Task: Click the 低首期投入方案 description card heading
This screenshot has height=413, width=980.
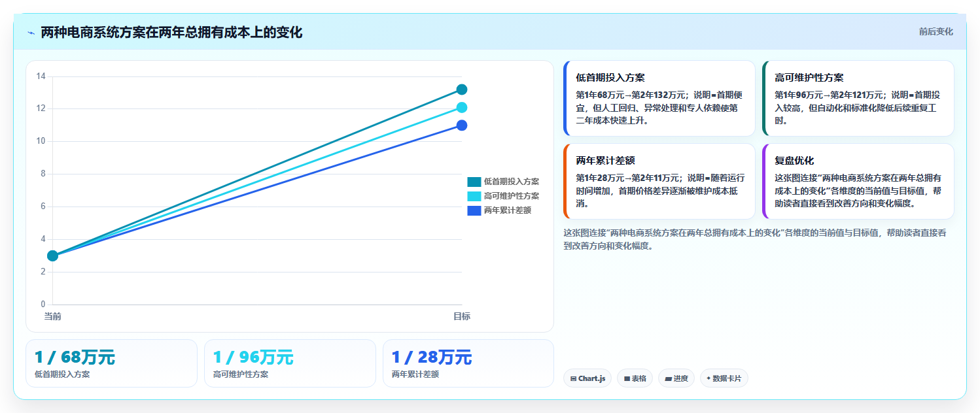Action: click(610, 78)
